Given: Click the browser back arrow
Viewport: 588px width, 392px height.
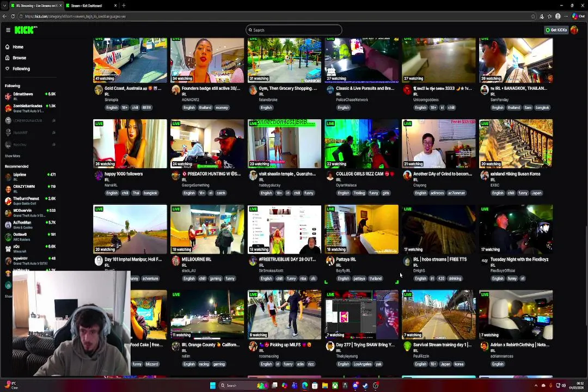Looking at the screenshot, I should (4, 16).
